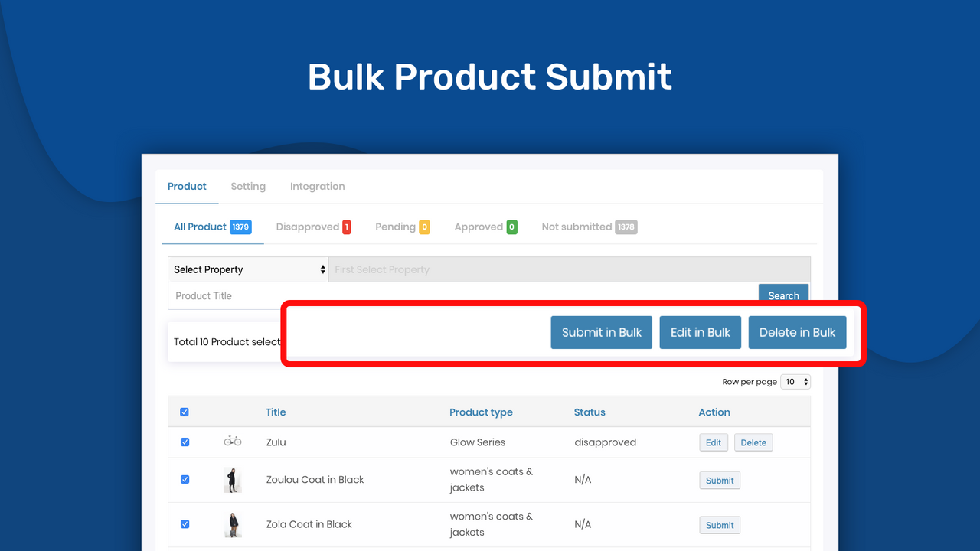Viewport: 980px width, 551px height.
Task: Uncheck the select-all checkbox in table header
Action: click(184, 411)
